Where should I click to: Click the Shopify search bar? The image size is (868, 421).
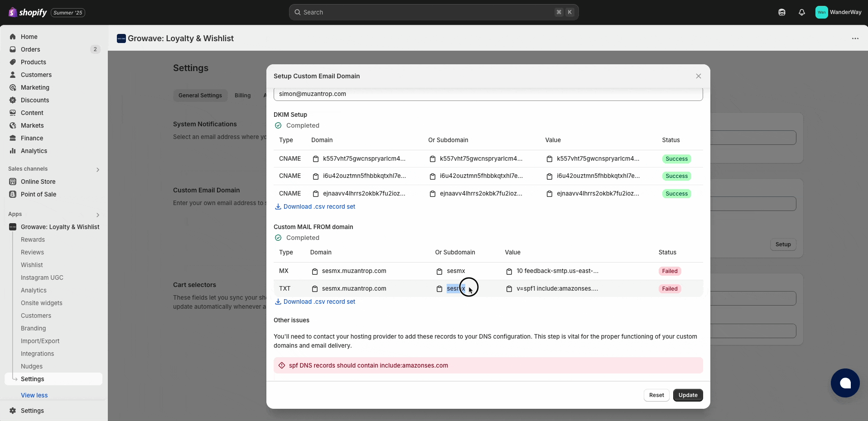pyautogui.click(x=434, y=12)
